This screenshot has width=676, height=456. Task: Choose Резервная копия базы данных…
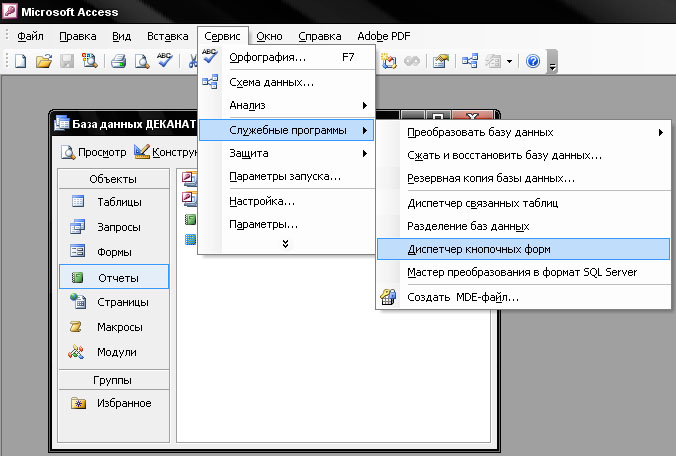click(523, 178)
